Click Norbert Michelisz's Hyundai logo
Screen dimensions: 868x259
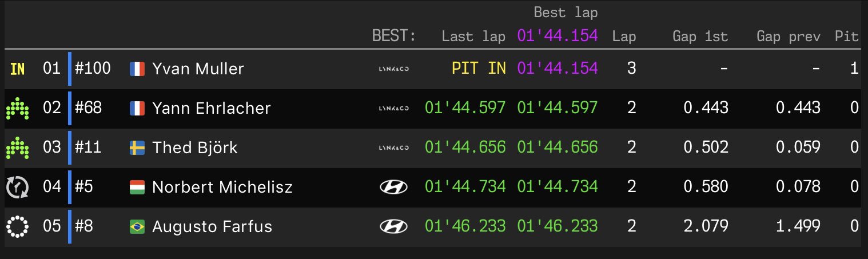(394, 187)
